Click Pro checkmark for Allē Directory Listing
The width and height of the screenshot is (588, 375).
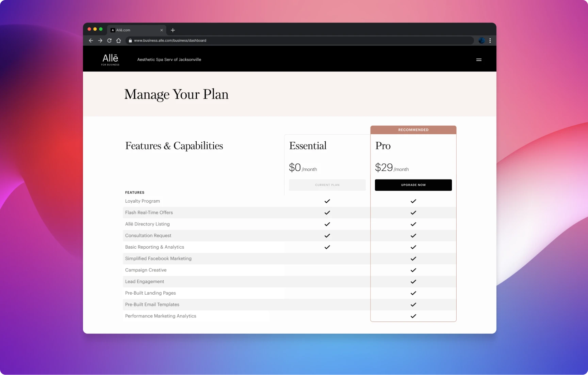(413, 224)
